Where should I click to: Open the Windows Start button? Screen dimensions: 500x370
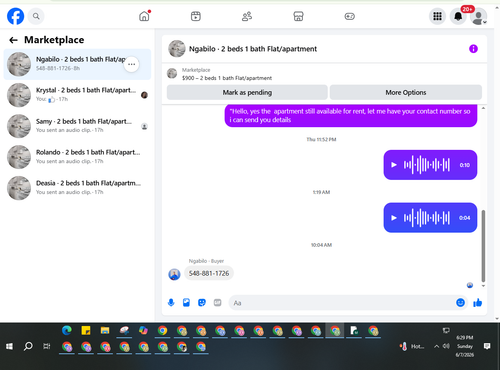[x=9, y=347]
